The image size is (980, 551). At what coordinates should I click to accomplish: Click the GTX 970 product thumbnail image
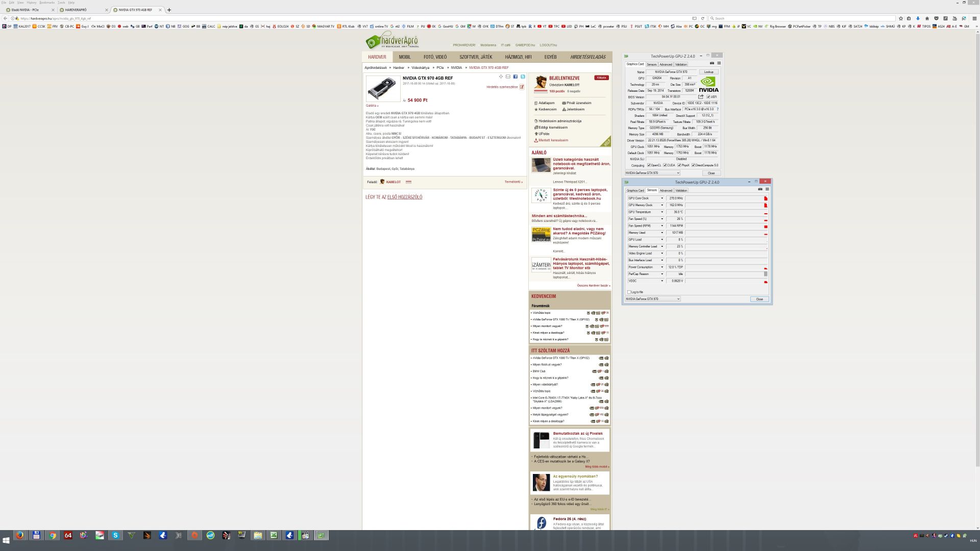[383, 89]
